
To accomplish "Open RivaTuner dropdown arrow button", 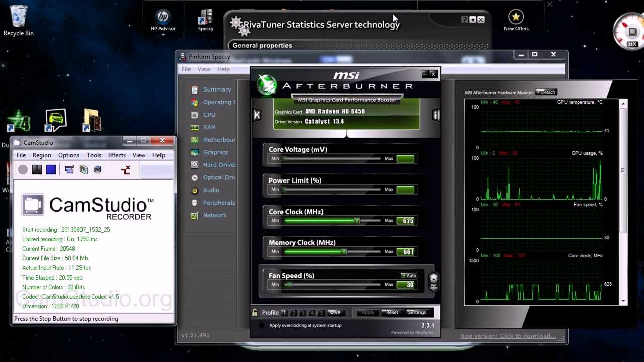I will point(473,20).
